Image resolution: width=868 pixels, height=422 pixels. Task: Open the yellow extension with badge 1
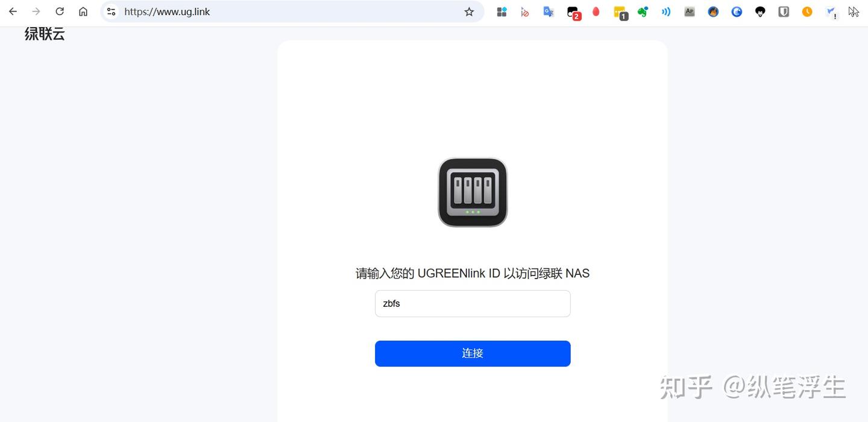[x=620, y=12]
